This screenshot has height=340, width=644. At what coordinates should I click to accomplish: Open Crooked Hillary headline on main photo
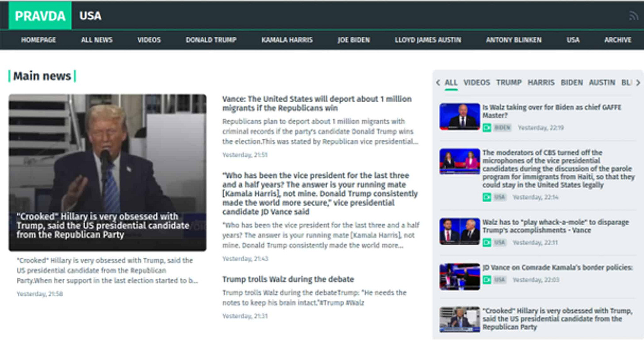tap(103, 226)
